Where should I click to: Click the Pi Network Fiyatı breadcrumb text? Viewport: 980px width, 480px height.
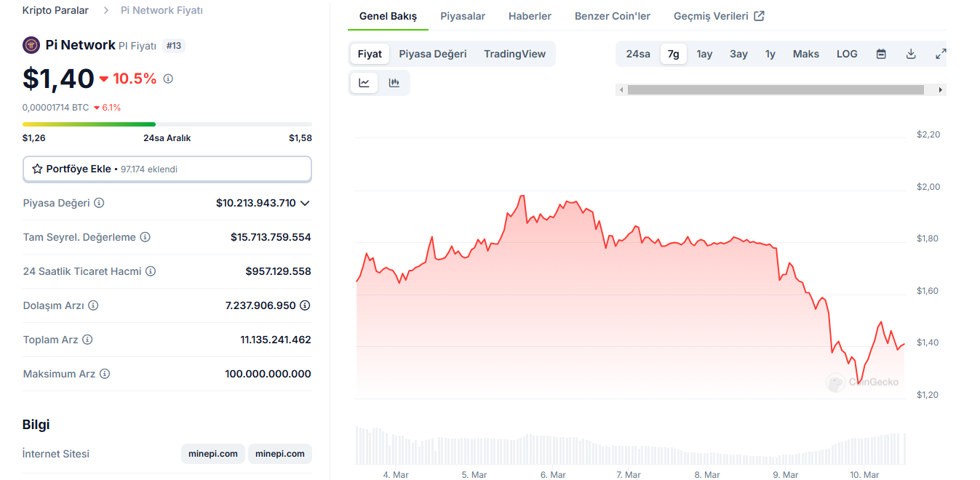point(162,10)
